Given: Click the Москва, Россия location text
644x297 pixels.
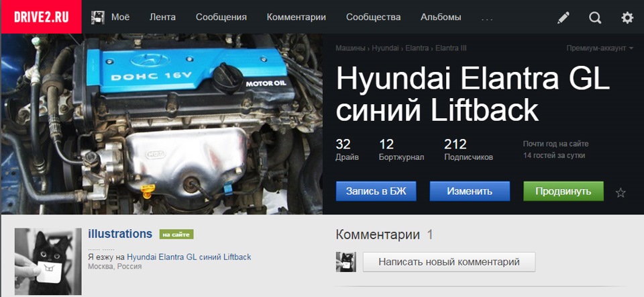Looking at the screenshot, I should point(115,267).
